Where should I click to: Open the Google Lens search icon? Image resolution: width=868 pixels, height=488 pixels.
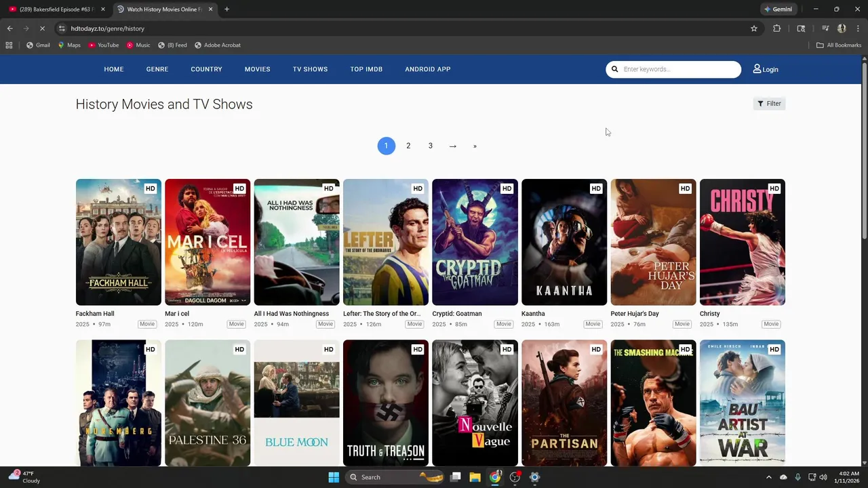801,28
